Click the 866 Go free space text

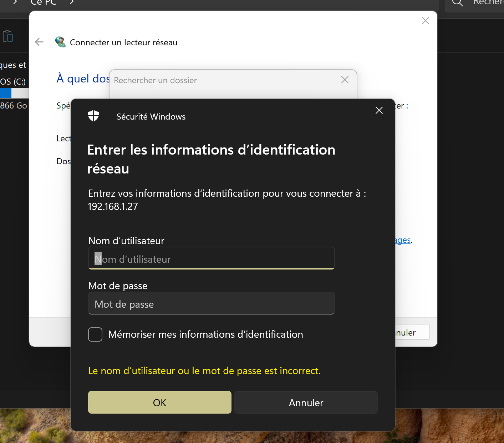coord(14,106)
